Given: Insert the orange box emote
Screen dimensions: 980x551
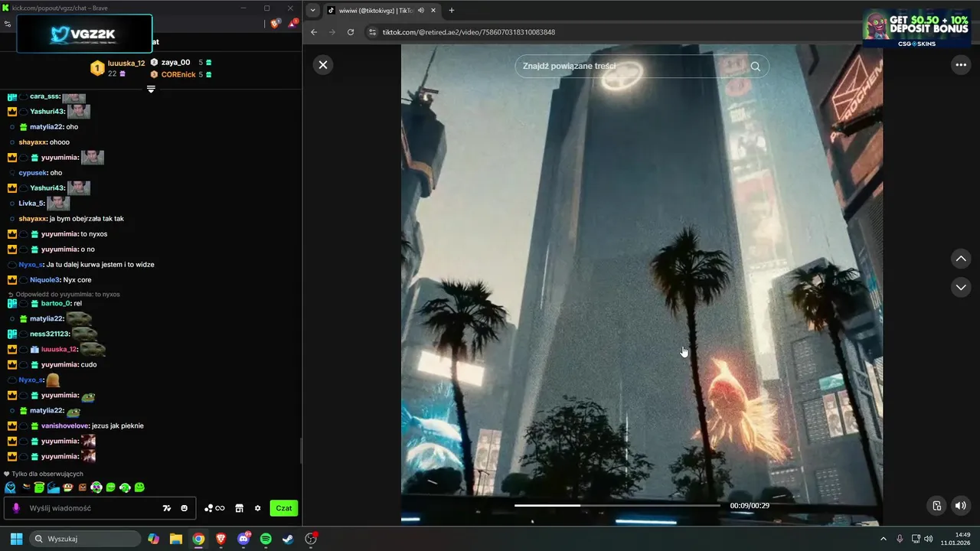Looking at the screenshot, I should click(x=82, y=487).
